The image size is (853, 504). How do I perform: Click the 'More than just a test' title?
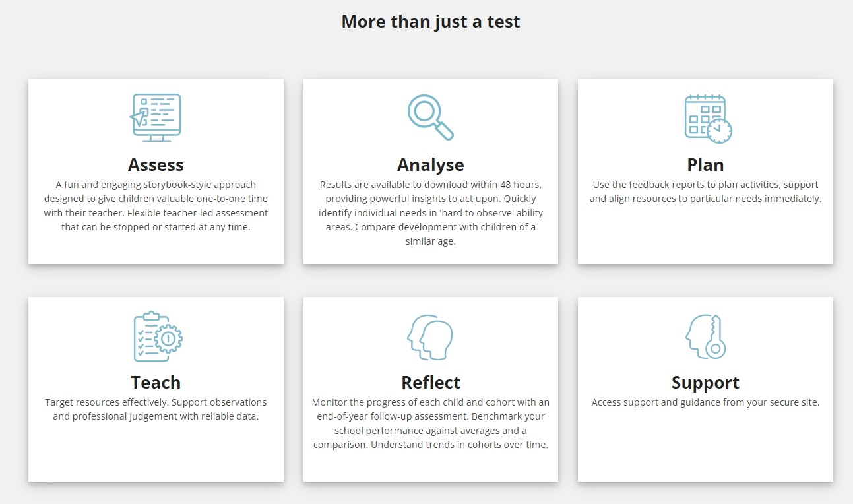tap(430, 22)
